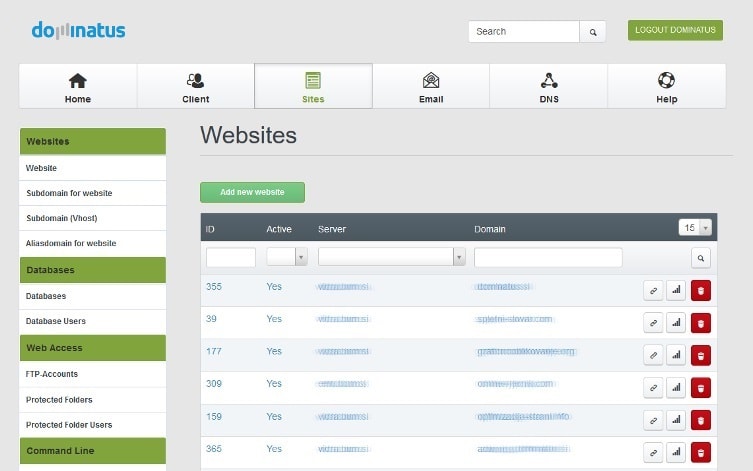Viewport: 753px width, 471px height.
Task: Go to the Email tab
Action: click(431, 87)
